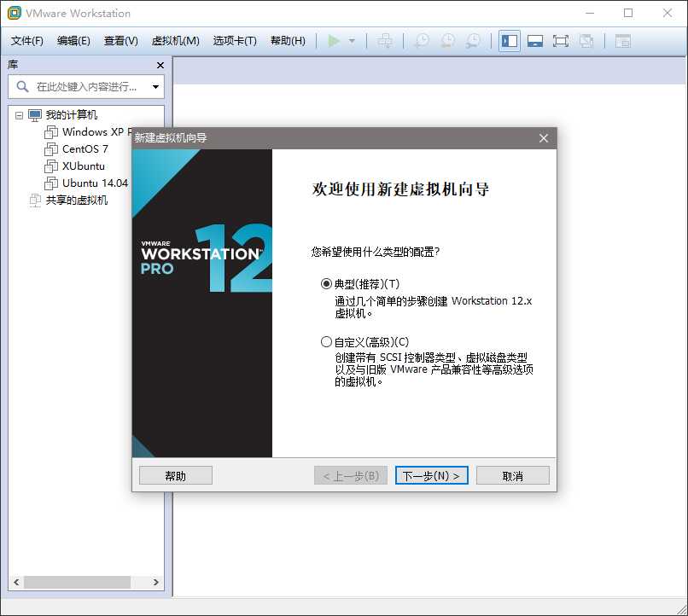Click the Revert to Snapshot toolbar icon
The width and height of the screenshot is (688, 616).
[x=447, y=41]
